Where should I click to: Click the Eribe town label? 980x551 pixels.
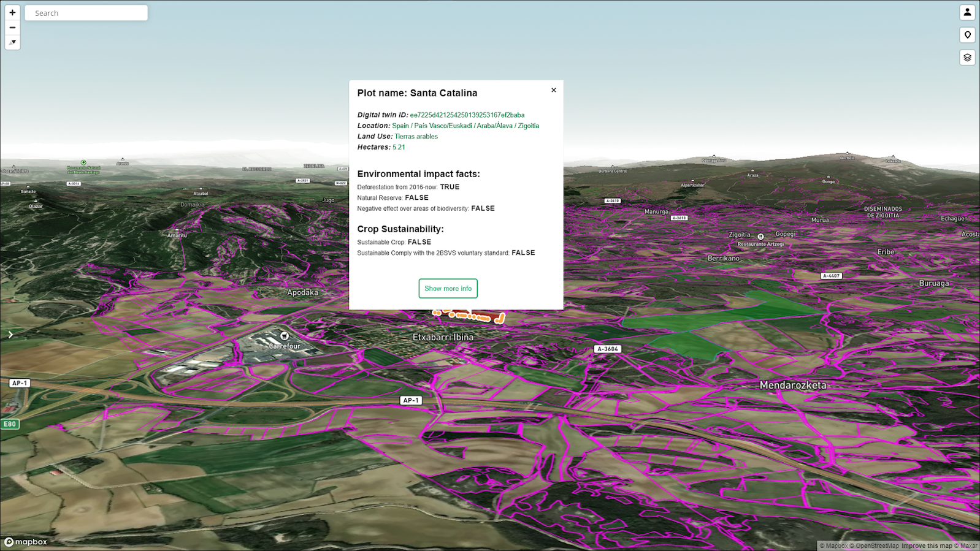coord(886,252)
